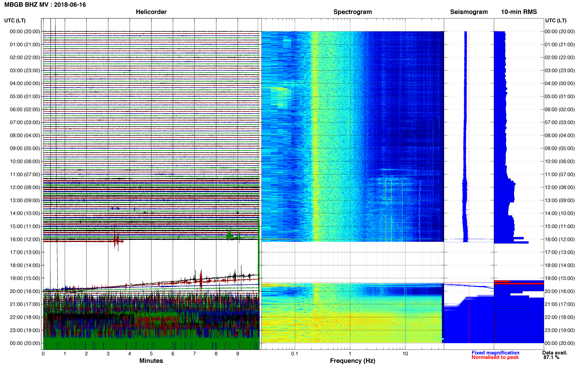Screen dimensions: 588x368
Task: Click '17:00 (13:00)' on the Helicorder time axis
Action: coord(25,252)
